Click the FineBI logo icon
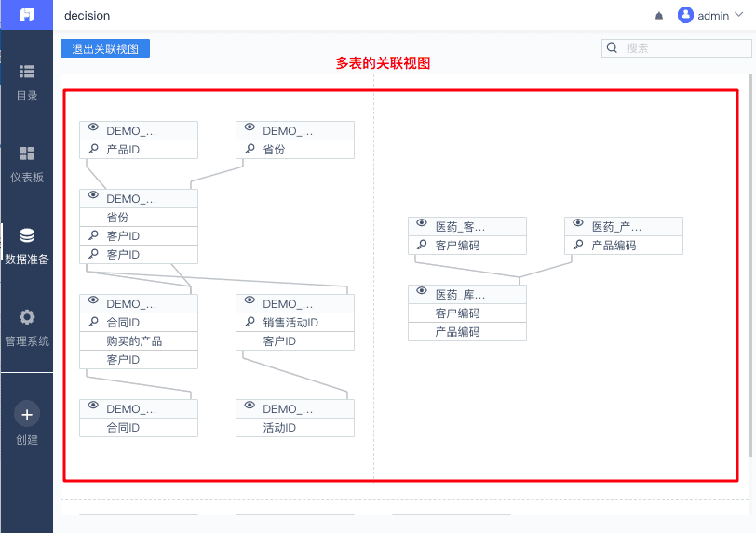Screen dimensions: 756x533 click(26, 15)
